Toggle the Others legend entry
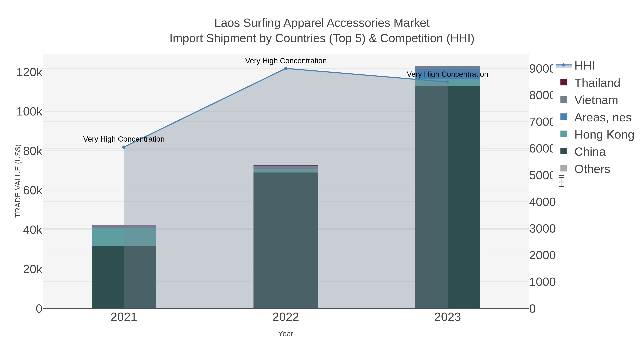Image resolution: width=644 pixels, height=362 pixels. click(x=585, y=169)
